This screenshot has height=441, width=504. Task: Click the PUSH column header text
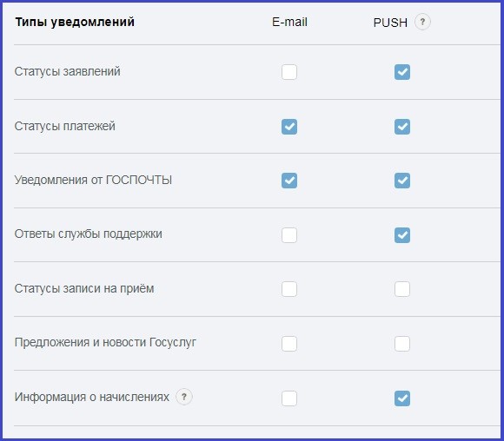[x=390, y=23]
